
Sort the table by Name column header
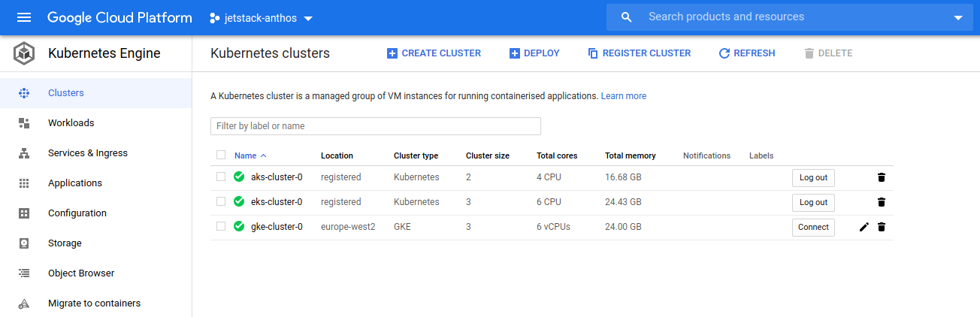245,155
